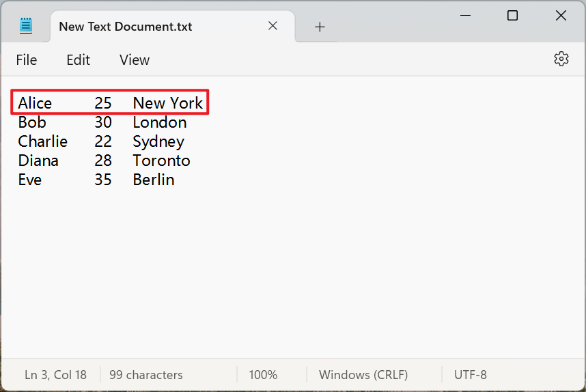Minimize the Notepad window
This screenshot has height=392, width=586.
click(465, 16)
